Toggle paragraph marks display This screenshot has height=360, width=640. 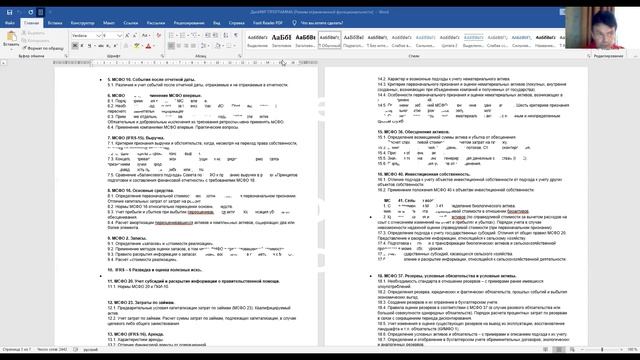(236, 36)
